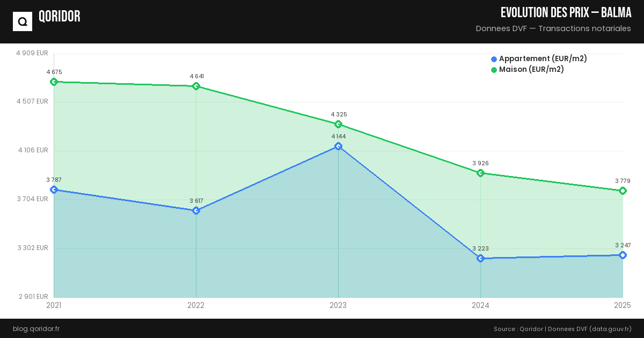
Task: Open the blog.qoridor.fr link
Action: click(x=36, y=328)
